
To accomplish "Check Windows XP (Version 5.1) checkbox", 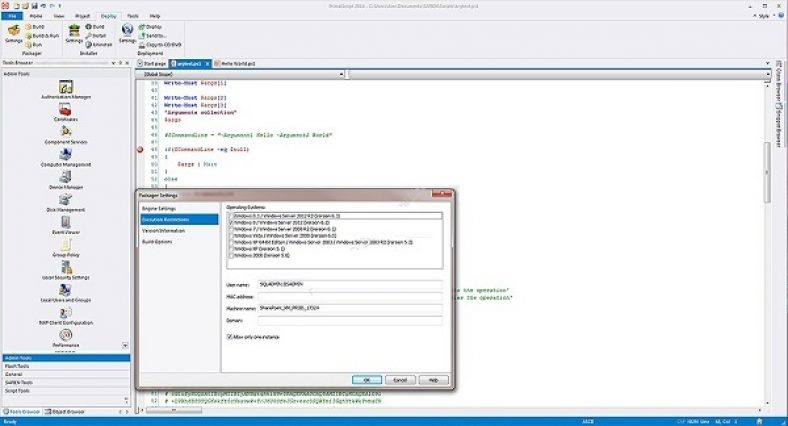I will (x=231, y=248).
